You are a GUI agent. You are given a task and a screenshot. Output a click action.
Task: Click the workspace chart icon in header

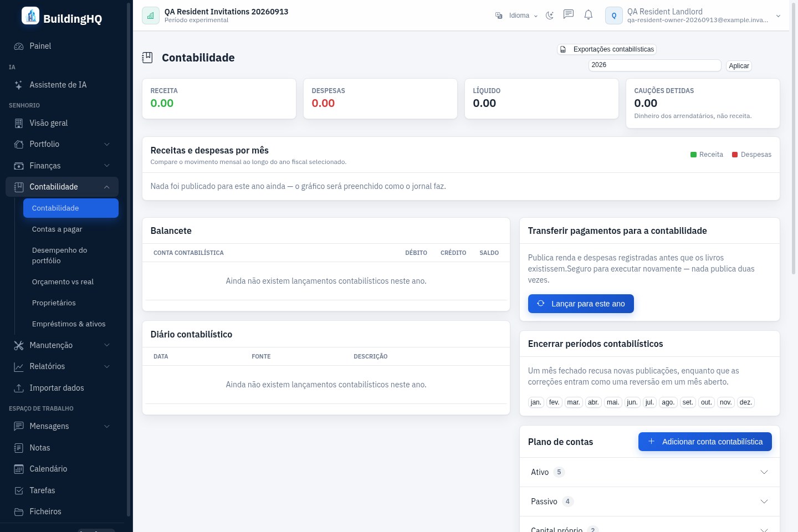151,16
